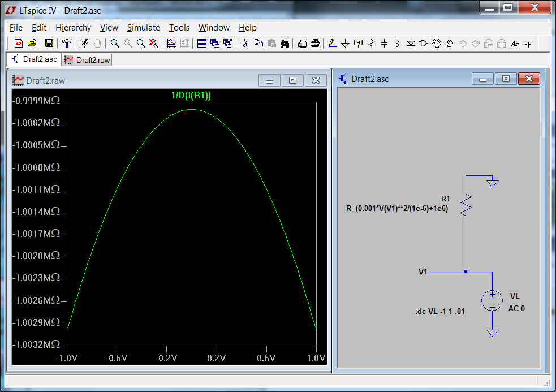Open the Help menu

pyautogui.click(x=248, y=28)
